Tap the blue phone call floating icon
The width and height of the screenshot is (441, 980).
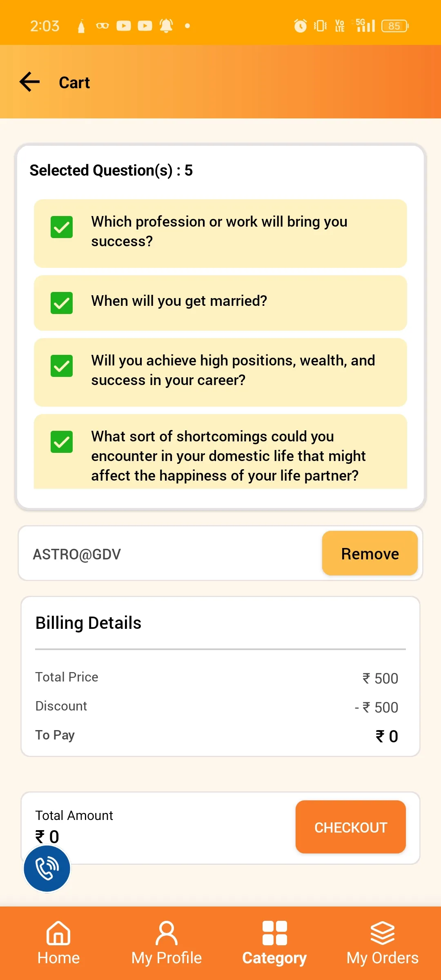coord(47,869)
